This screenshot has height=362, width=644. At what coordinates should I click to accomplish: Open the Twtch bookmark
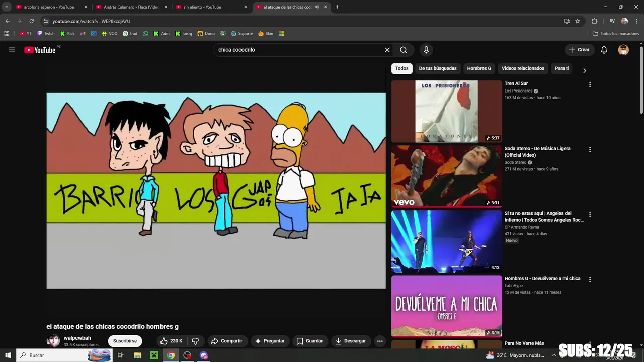click(46, 34)
